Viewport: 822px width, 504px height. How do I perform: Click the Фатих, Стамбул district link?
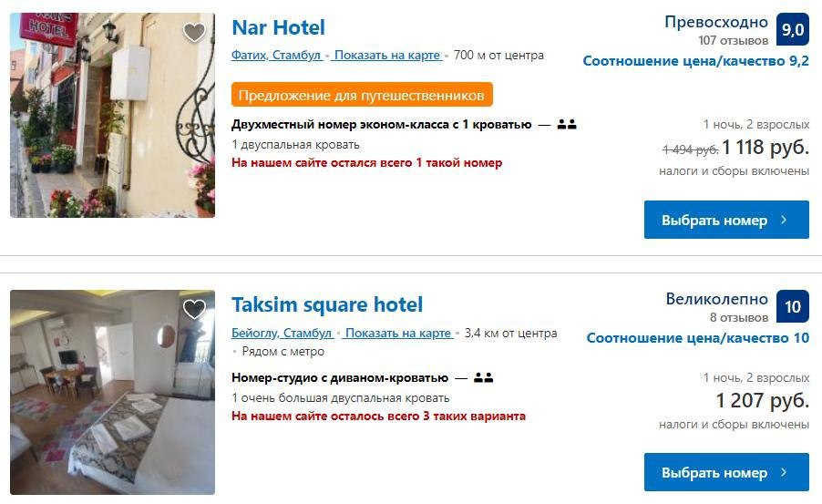(276, 55)
